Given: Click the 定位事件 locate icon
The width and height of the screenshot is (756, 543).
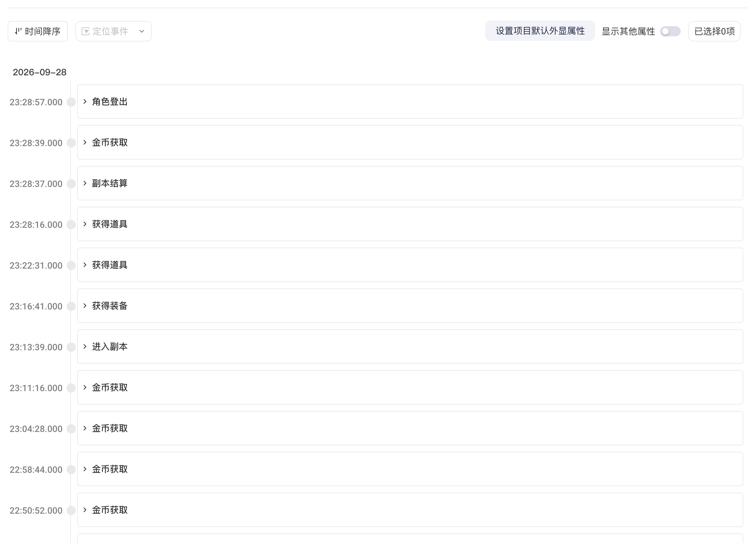Looking at the screenshot, I should (86, 31).
